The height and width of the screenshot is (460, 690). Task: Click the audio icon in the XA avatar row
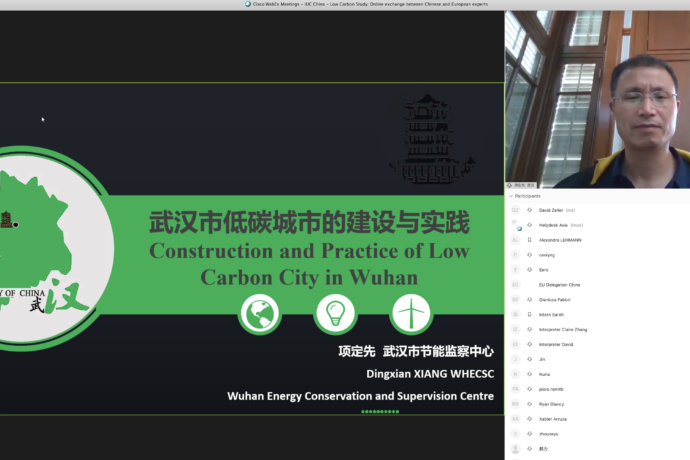(529, 419)
